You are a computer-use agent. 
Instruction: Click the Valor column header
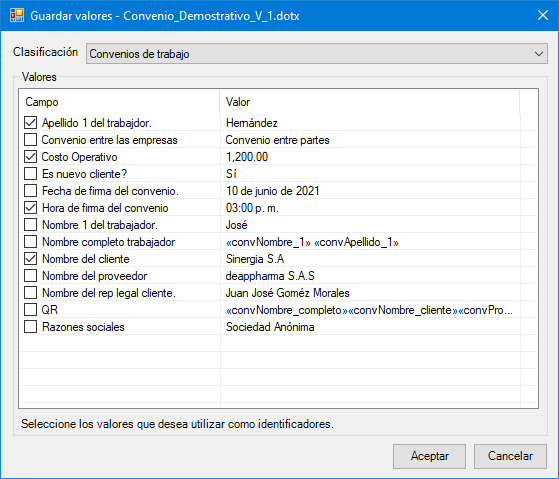click(x=370, y=102)
